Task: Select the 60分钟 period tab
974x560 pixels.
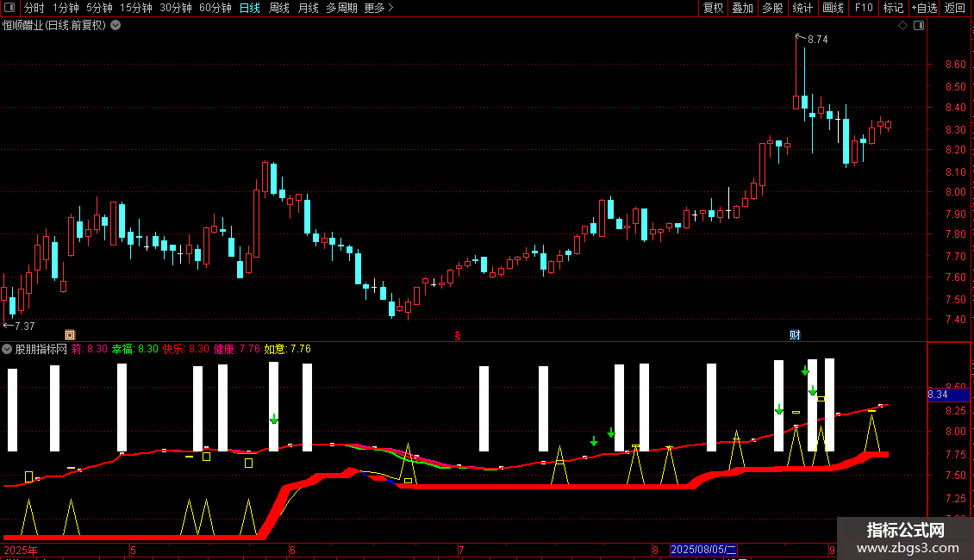Action: pos(215,8)
